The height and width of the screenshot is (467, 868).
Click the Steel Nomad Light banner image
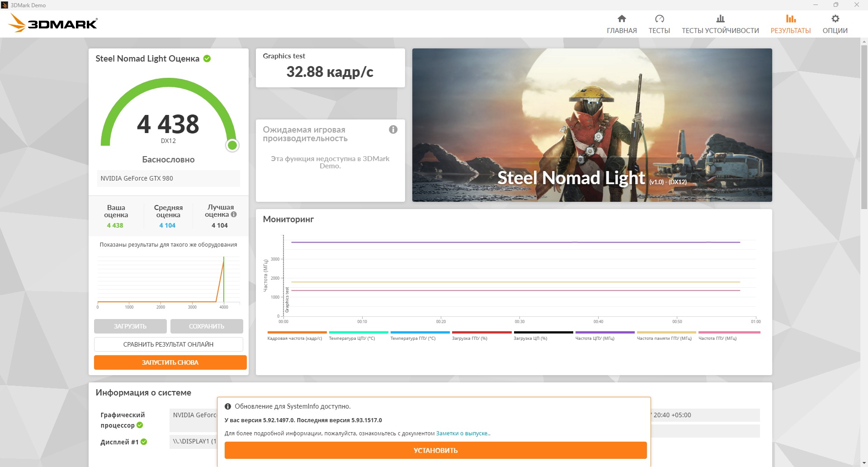tap(592, 125)
